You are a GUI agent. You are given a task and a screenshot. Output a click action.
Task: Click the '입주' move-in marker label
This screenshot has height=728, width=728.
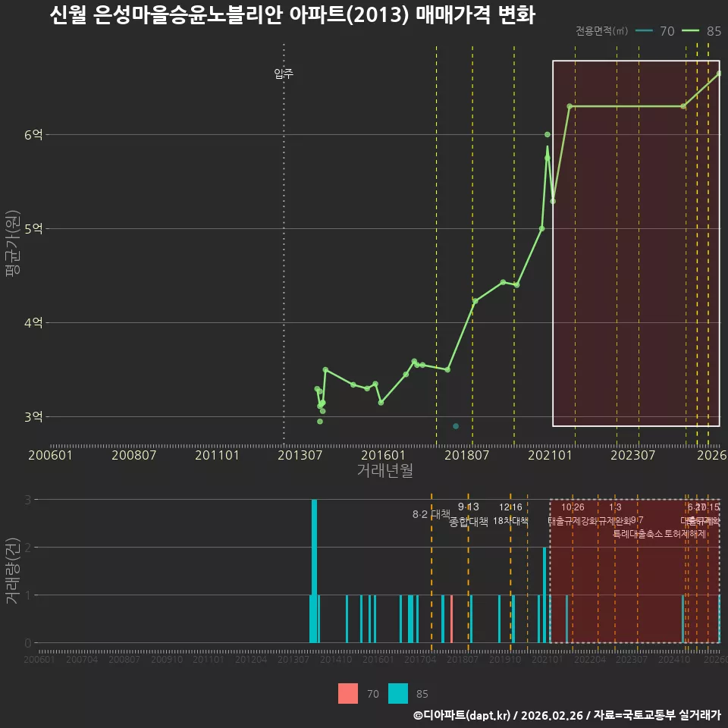click(x=284, y=74)
